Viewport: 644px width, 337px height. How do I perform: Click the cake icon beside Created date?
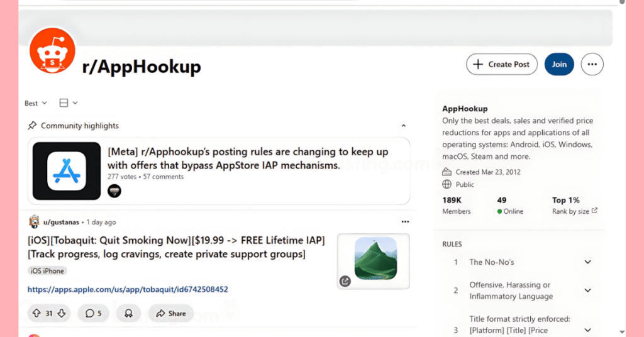click(x=447, y=172)
